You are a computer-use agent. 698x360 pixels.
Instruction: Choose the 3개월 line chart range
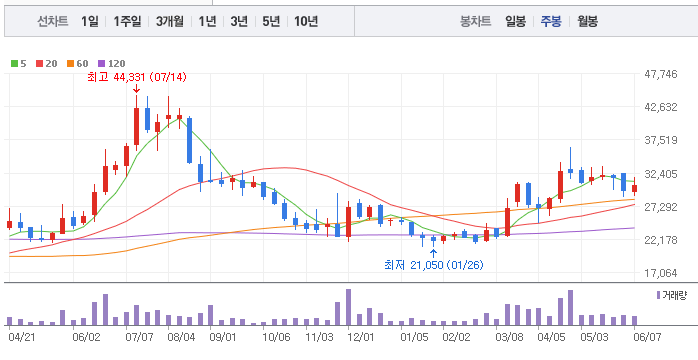(170, 21)
